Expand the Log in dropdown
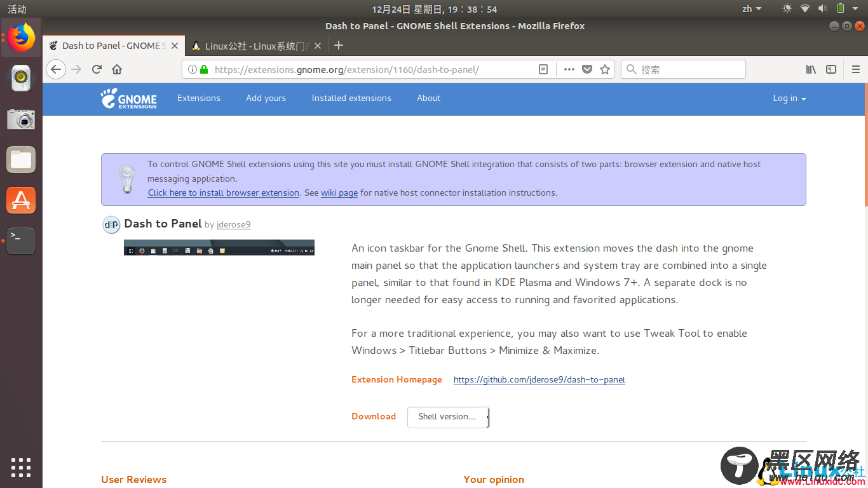This screenshot has height=488, width=868. 789,98
